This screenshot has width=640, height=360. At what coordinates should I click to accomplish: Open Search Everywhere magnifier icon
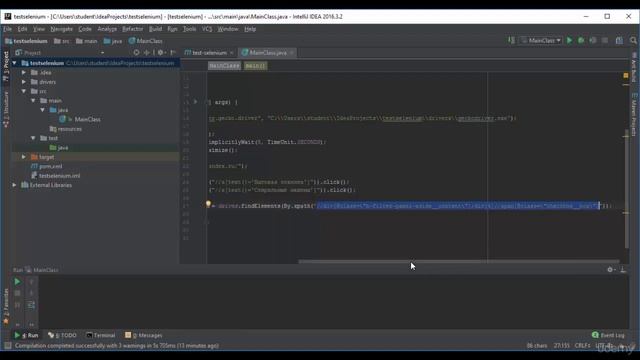[633, 40]
